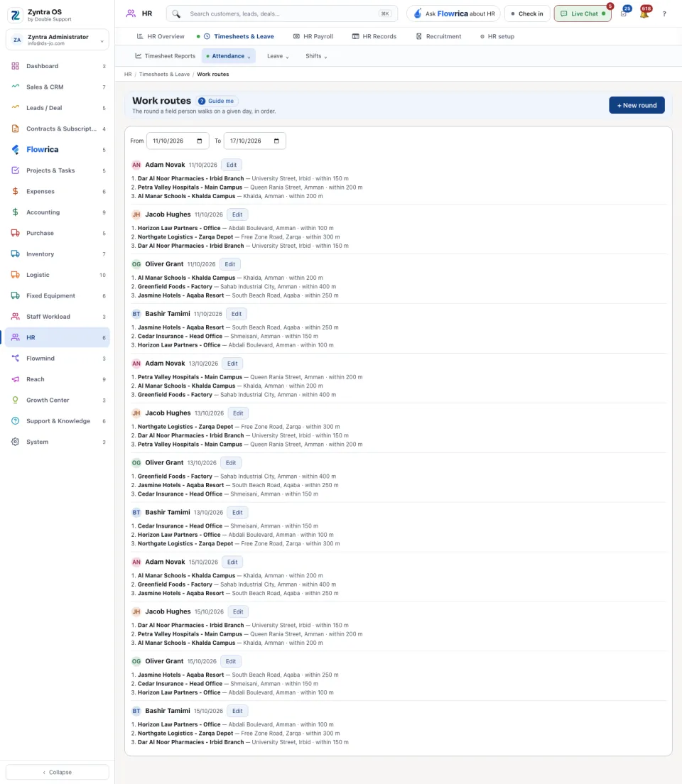Select the Projects & Tasks icon

pos(16,170)
